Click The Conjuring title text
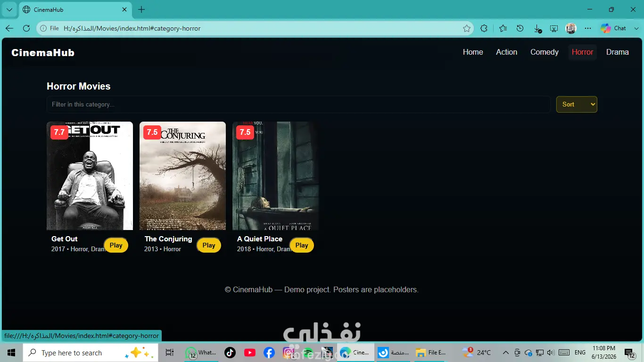 point(168,239)
